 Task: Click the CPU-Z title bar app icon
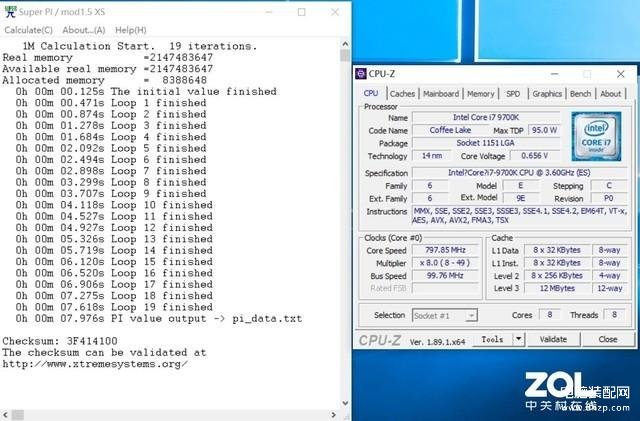coord(361,74)
